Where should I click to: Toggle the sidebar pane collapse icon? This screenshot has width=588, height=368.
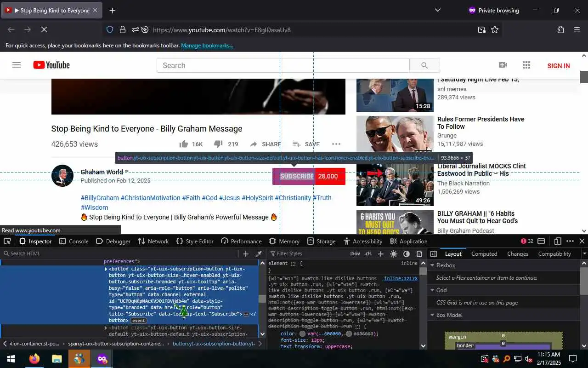pos(433,254)
